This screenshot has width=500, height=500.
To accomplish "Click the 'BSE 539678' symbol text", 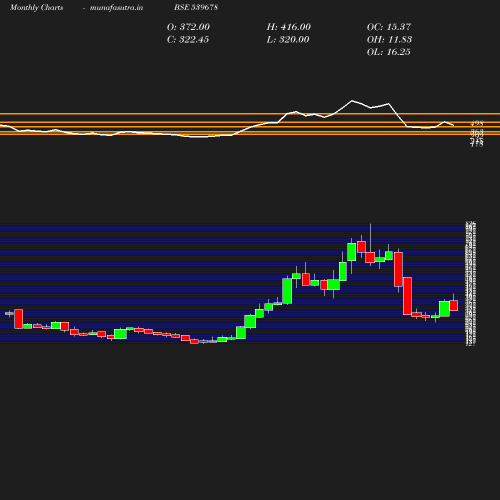I will (196, 7).
